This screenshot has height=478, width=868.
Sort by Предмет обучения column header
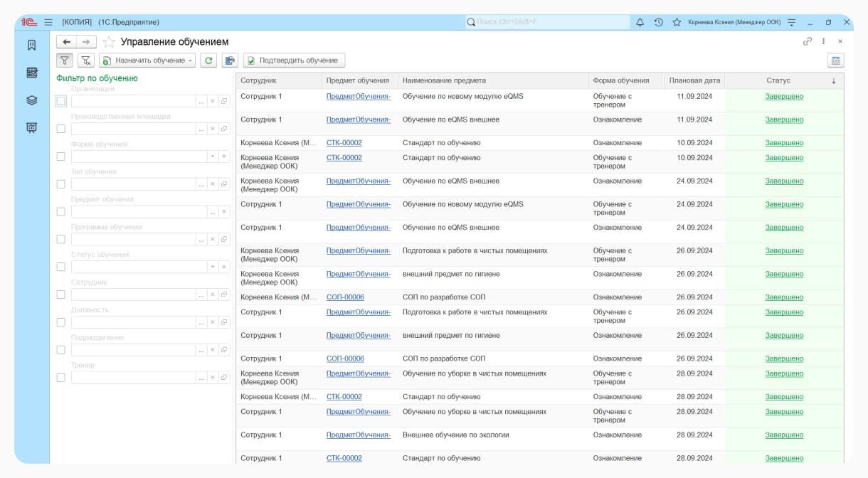(x=359, y=81)
